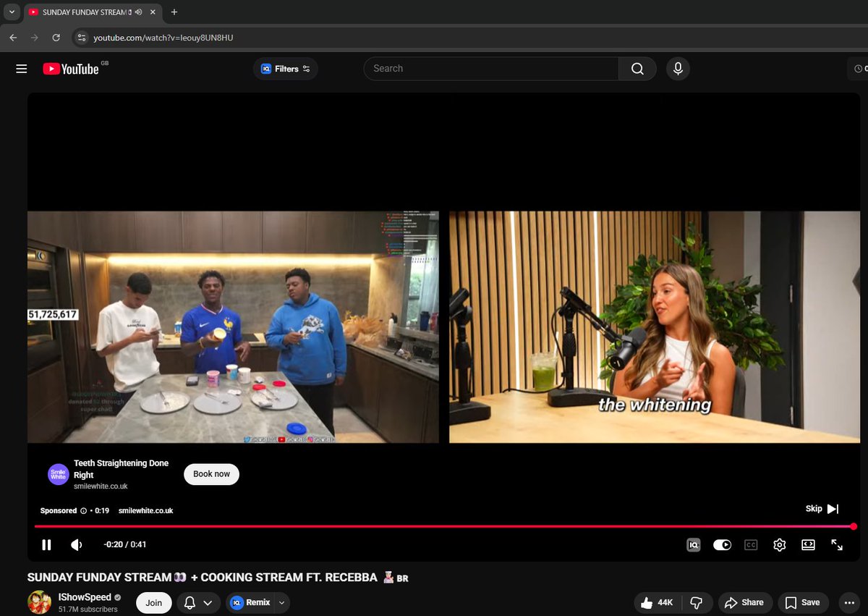
Task: Focus the YouTube Search field
Action: pyautogui.click(x=491, y=69)
